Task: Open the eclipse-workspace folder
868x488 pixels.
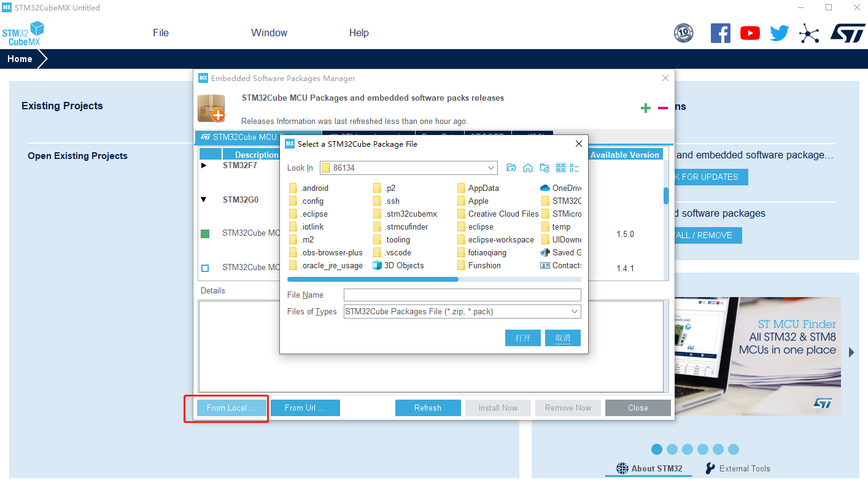Action: click(495, 239)
